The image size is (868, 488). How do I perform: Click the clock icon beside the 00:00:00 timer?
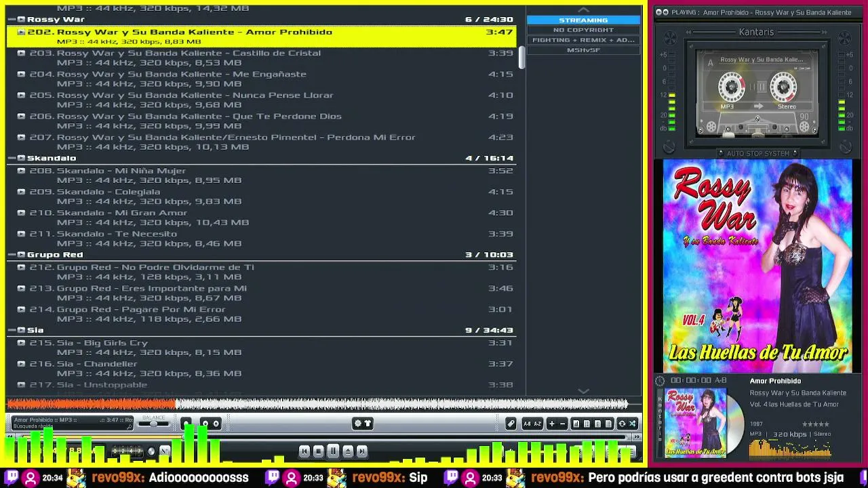pyautogui.click(x=660, y=381)
